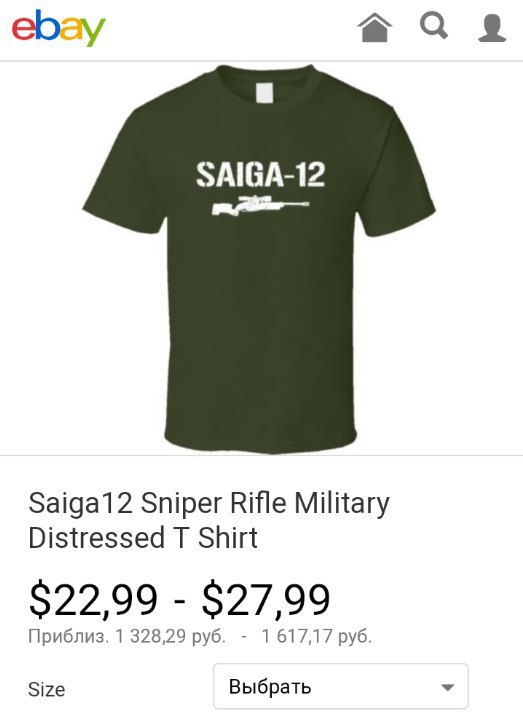Tap the magnifying glass search icon
The image size is (523, 720).
pos(434,26)
